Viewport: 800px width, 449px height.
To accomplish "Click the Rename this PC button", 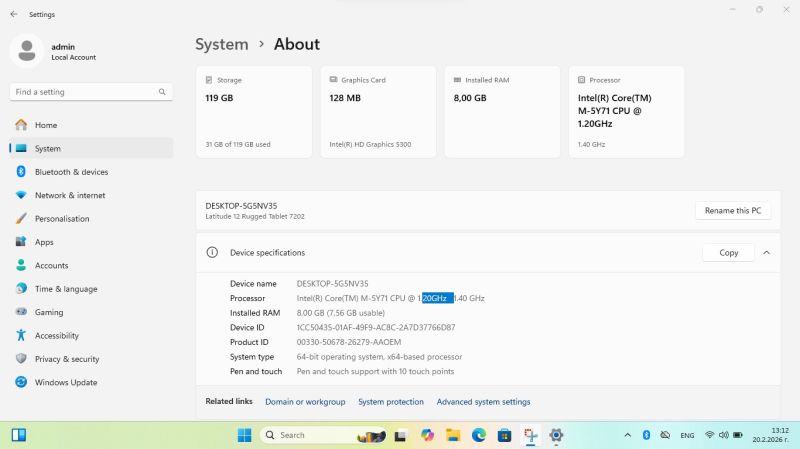I will pos(733,211).
